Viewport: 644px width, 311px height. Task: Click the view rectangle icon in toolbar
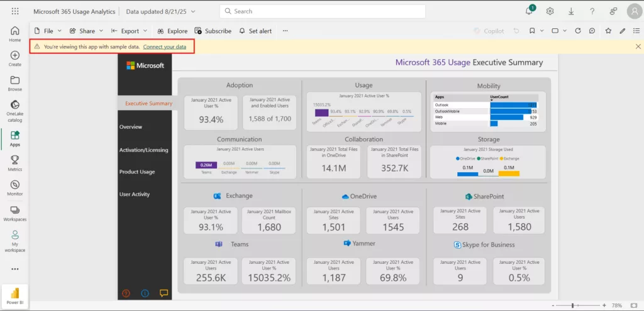(x=555, y=31)
